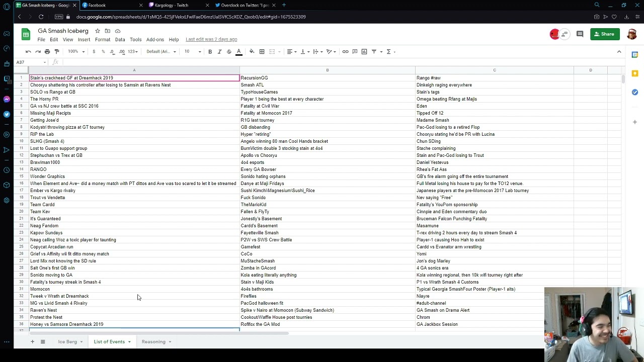Open the borders tool
This screenshot has width=644, height=362.
click(262, 51)
